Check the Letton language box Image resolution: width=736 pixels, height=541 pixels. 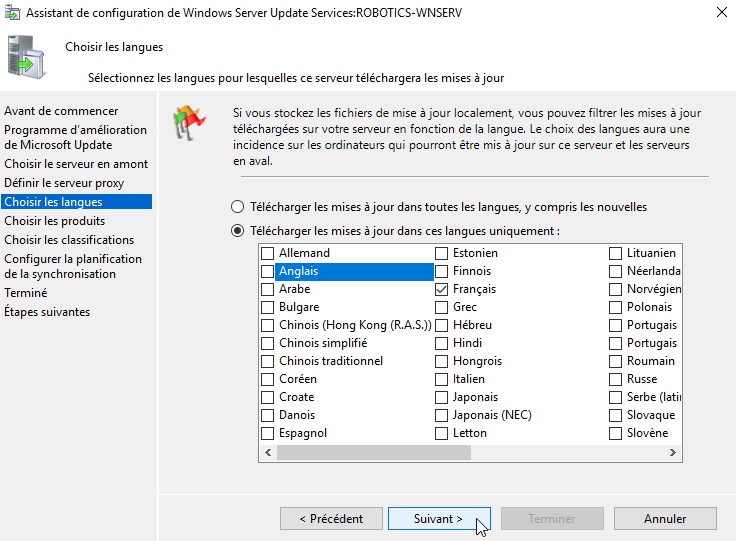[441, 433]
